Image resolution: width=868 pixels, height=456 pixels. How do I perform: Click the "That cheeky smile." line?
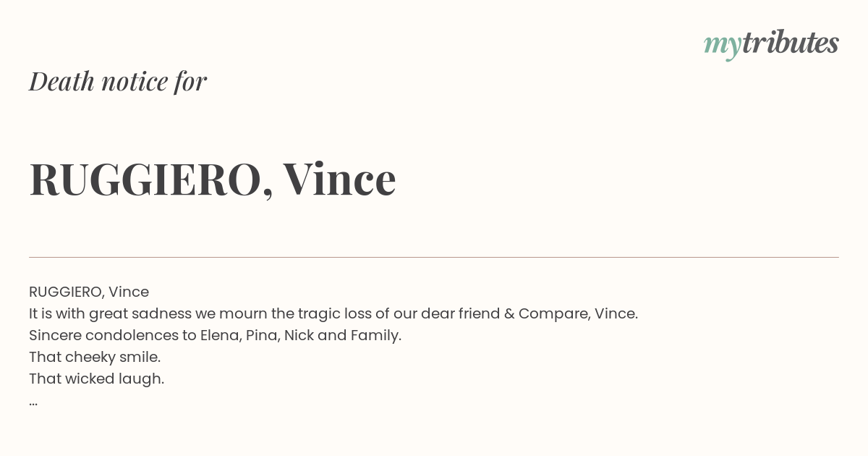coord(95,357)
